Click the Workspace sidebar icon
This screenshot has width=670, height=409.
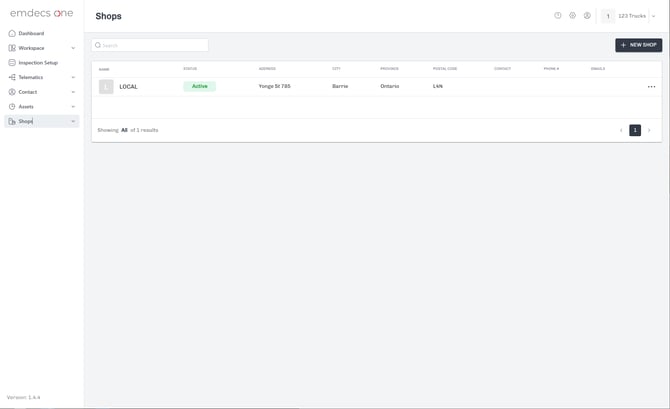(x=12, y=48)
